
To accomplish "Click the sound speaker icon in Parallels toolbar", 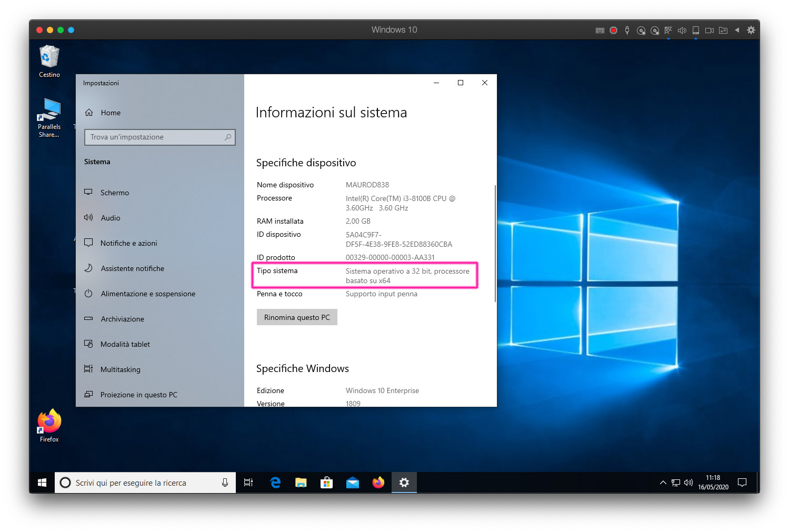I will 682,31.
